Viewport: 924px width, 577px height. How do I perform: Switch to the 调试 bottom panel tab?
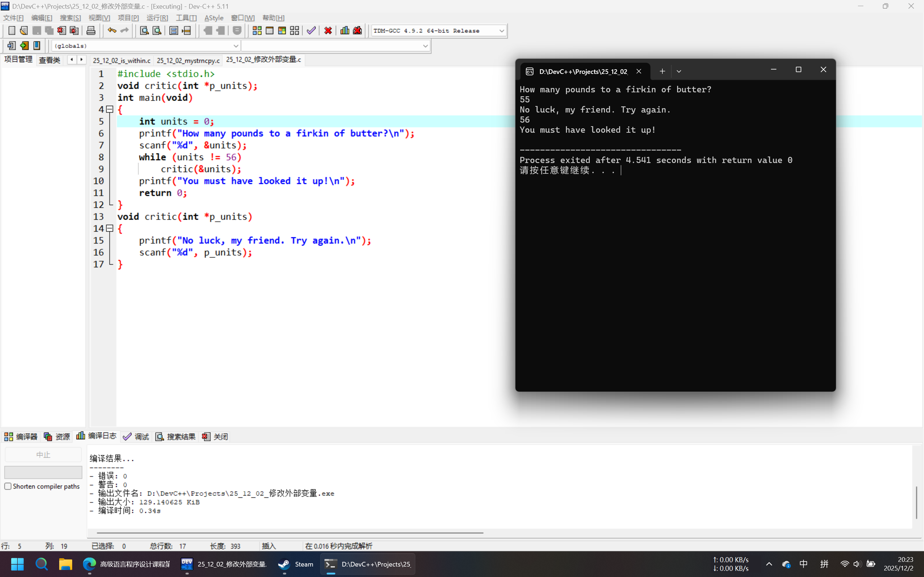136,437
